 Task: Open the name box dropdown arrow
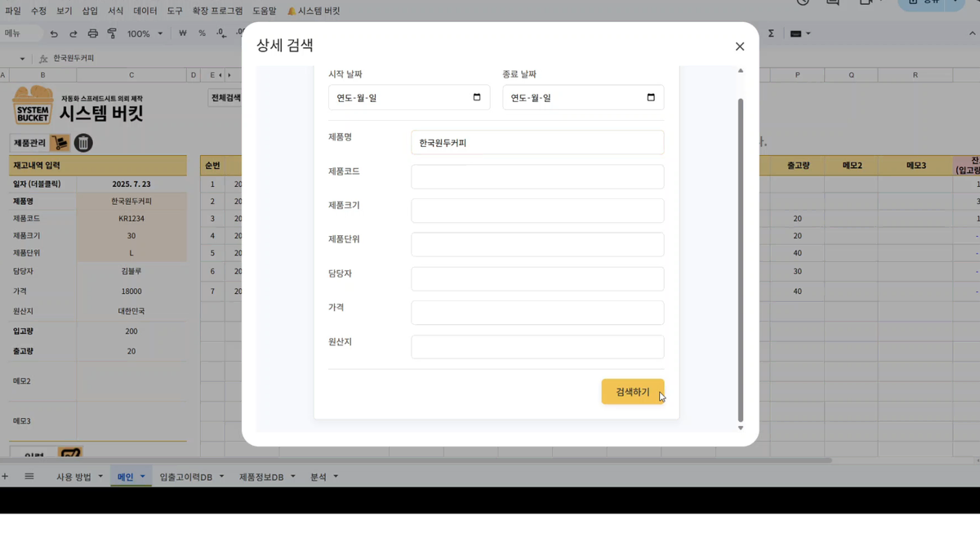22,59
